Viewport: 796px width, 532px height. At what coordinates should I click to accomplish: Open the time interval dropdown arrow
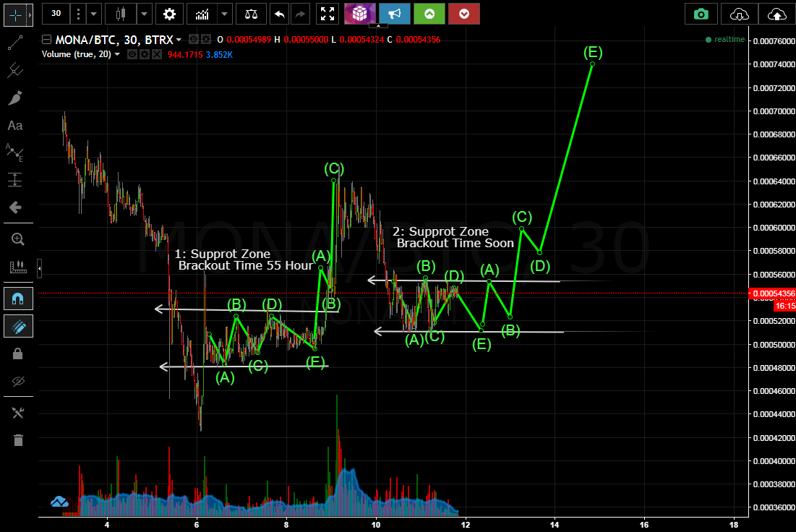click(93, 14)
